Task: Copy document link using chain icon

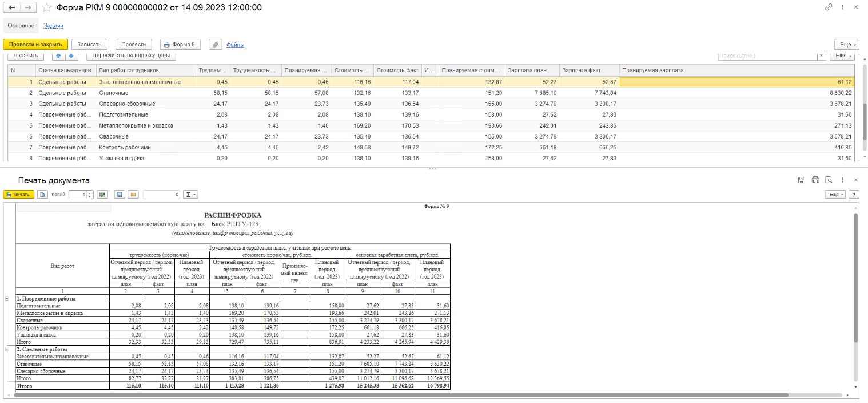Action: [x=829, y=7]
